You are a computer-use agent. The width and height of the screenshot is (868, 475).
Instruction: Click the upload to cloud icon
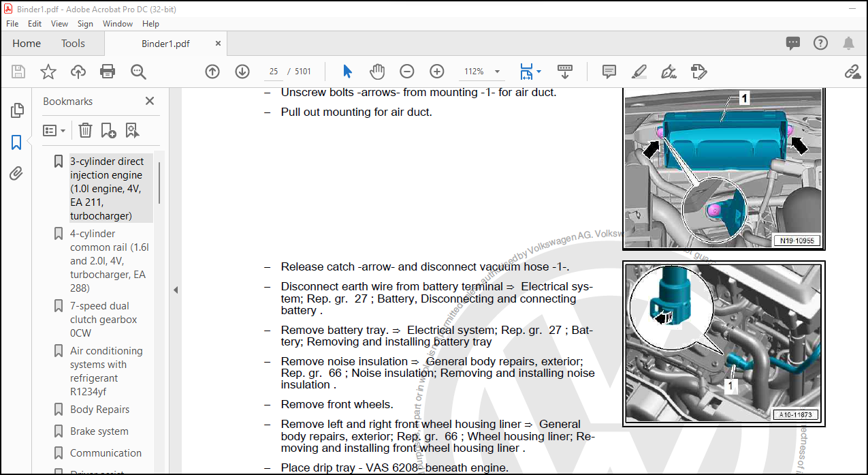(78, 72)
